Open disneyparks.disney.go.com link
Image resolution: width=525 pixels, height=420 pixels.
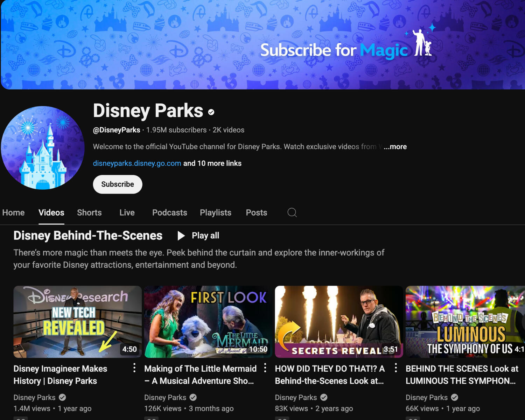click(137, 163)
